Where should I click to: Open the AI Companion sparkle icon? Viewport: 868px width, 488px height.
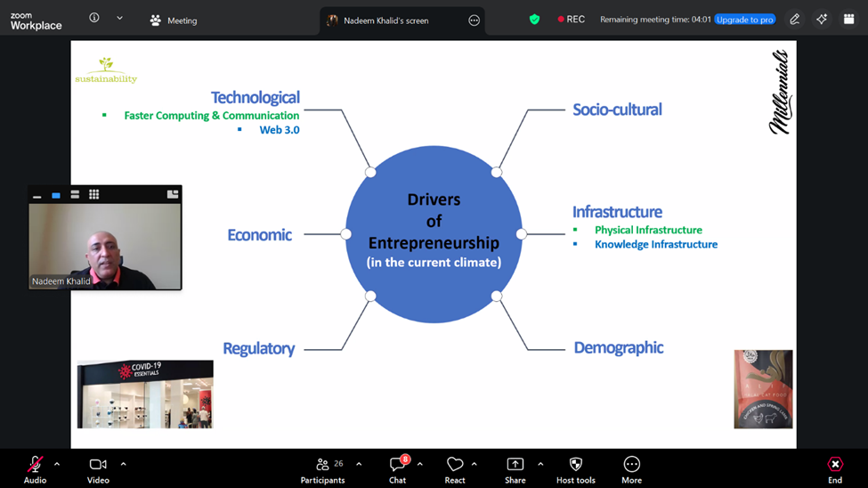[x=822, y=20]
